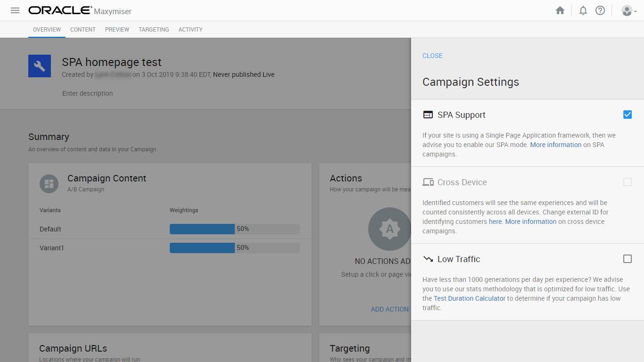Click the blue wrench campaign icon

40,66
